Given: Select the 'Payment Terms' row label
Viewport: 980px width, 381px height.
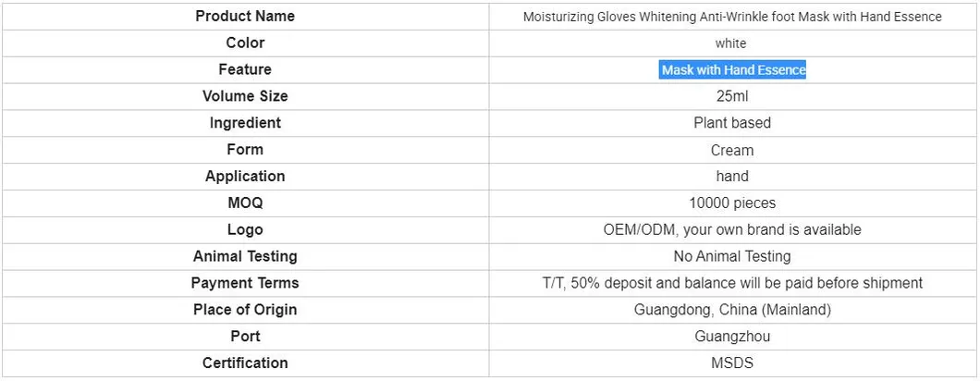Looking at the screenshot, I should click(x=245, y=283).
